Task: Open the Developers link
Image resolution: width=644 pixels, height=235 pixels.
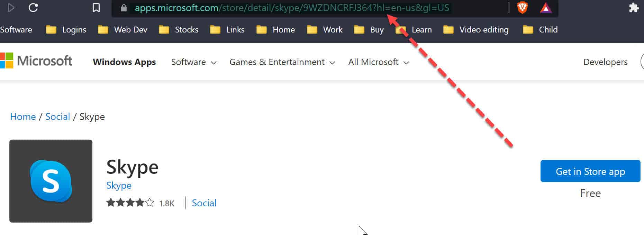Action: 605,62
